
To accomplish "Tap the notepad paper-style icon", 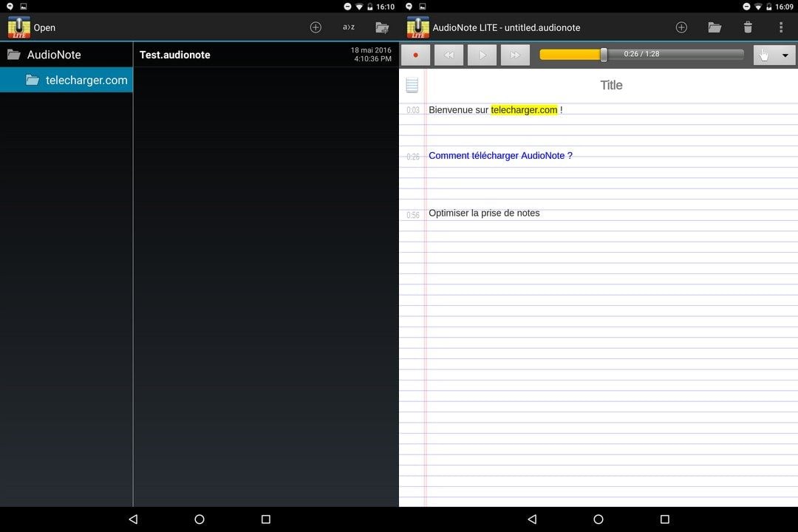I will tap(412, 85).
